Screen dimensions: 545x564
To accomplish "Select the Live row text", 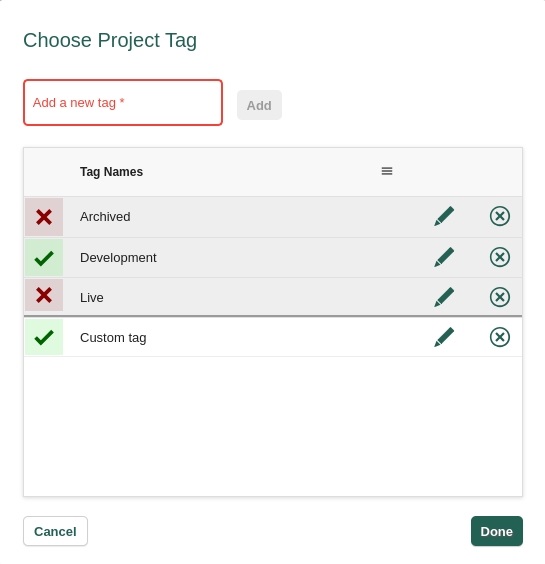I will 92,298.
